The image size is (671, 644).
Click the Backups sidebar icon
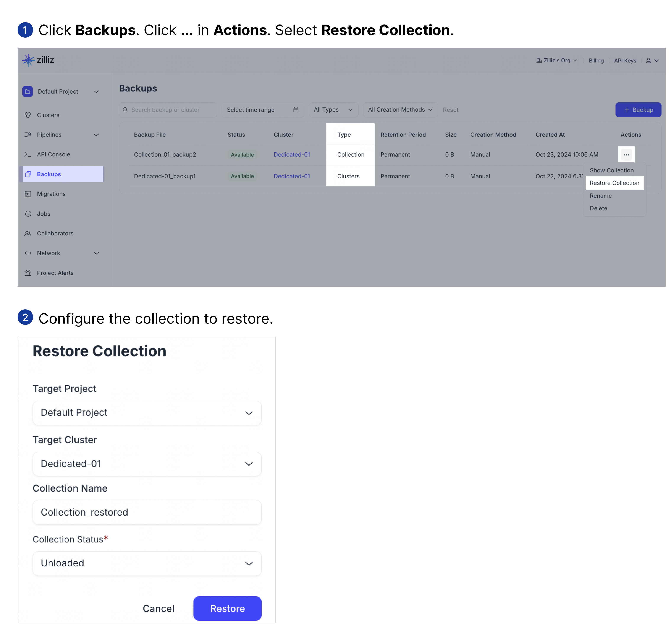[28, 174]
